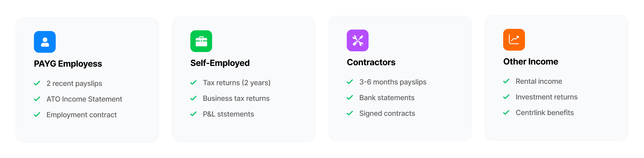This screenshot has width=644, height=158.
Task: Click the orange Other Income chart icon
Action: (x=514, y=40)
